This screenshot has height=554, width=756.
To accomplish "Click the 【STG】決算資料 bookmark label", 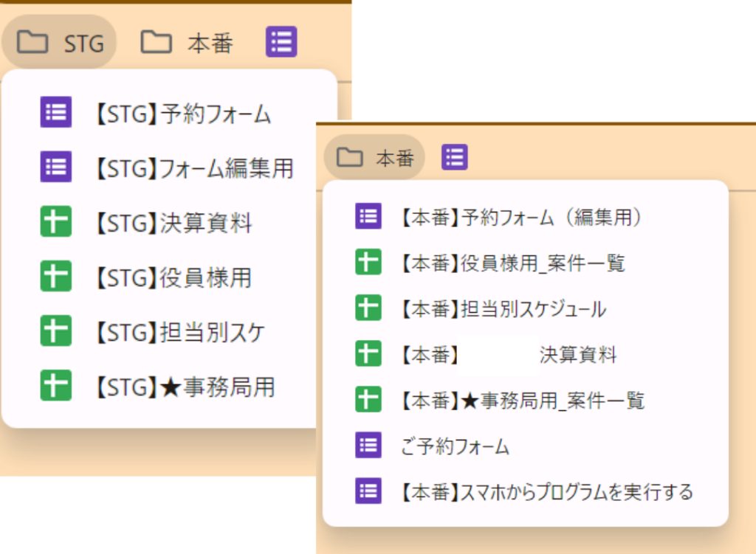I will (173, 222).
